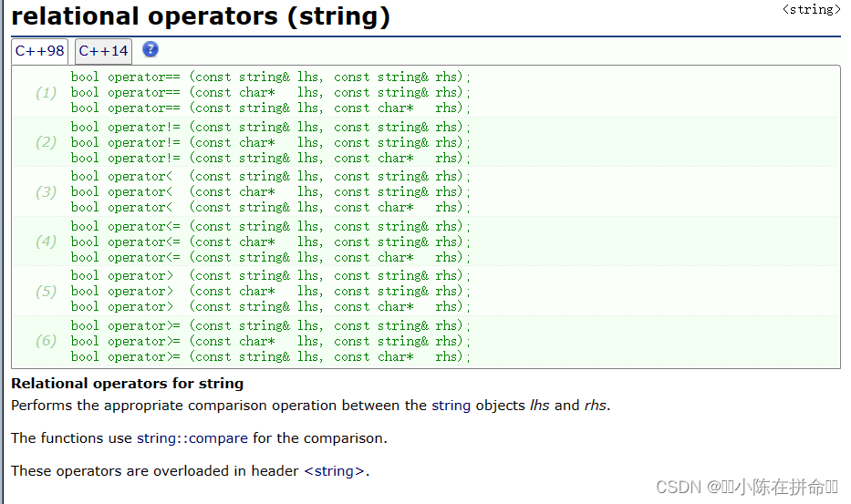Switch to the C++98 tab
The height and width of the screenshot is (504, 851).
39,51
